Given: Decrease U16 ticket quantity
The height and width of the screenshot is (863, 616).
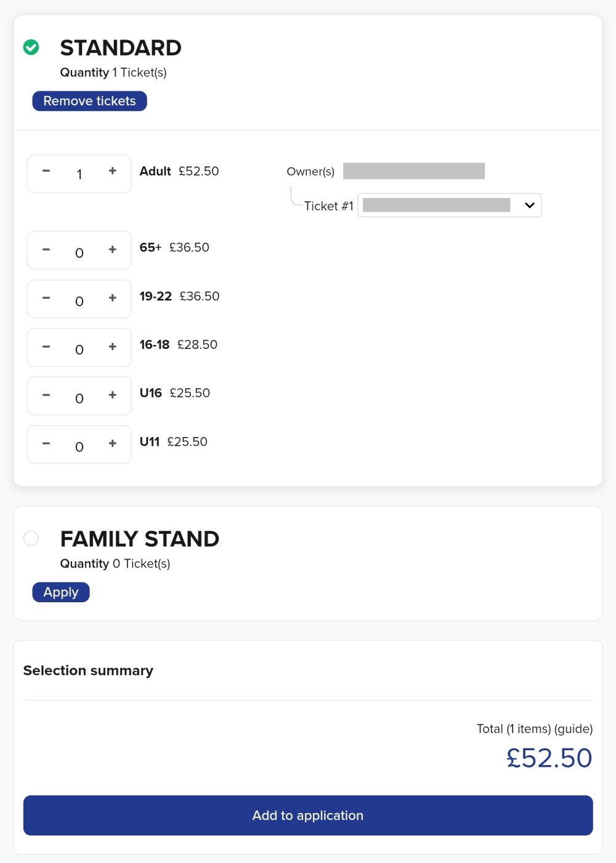Looking at the screenshot, I should (46, 395).
